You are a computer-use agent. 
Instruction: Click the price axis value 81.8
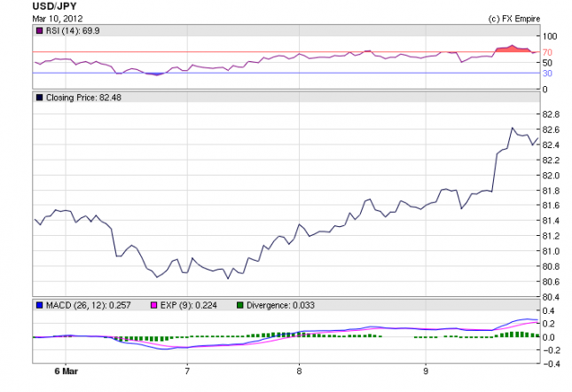(551, 191)
